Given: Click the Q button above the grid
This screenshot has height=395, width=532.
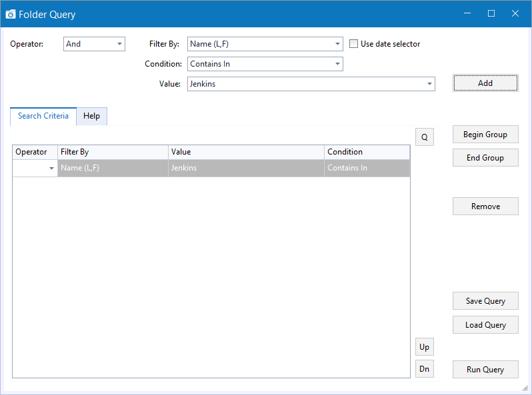Looking at the screenshot, I should tap(425, 137).
